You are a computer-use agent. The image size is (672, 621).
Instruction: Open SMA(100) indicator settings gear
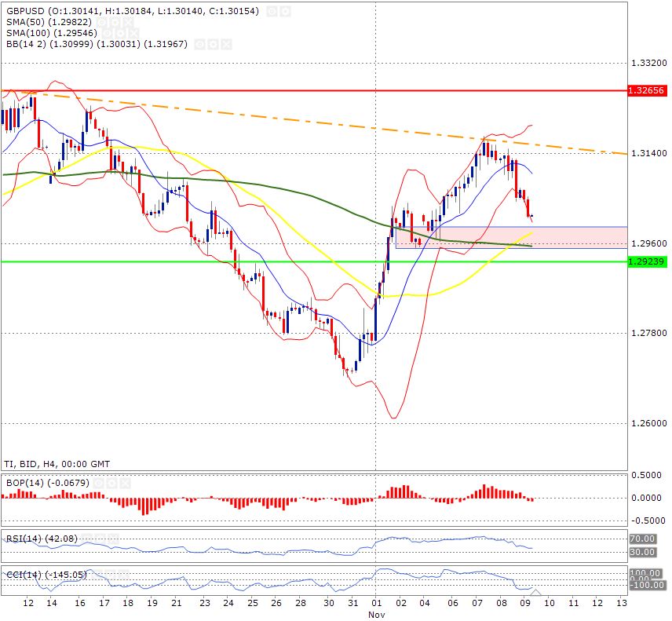[x=120, y=33]
